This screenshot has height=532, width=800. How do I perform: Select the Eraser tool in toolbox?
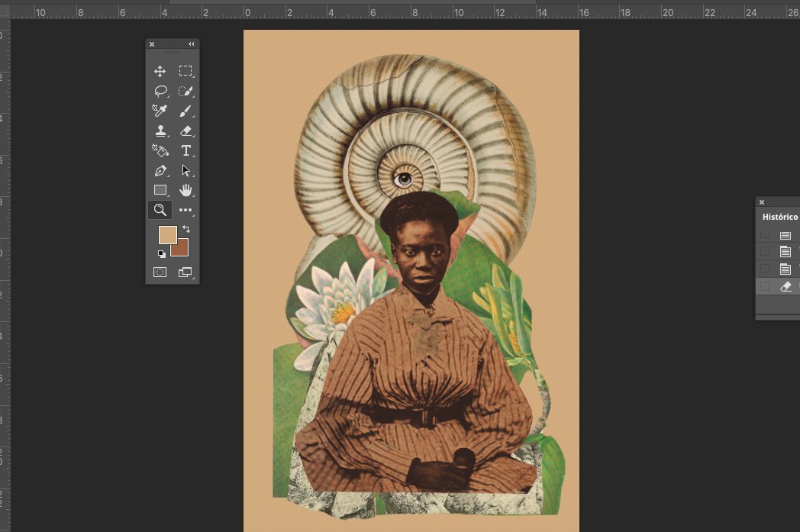[x=185, y=131]
